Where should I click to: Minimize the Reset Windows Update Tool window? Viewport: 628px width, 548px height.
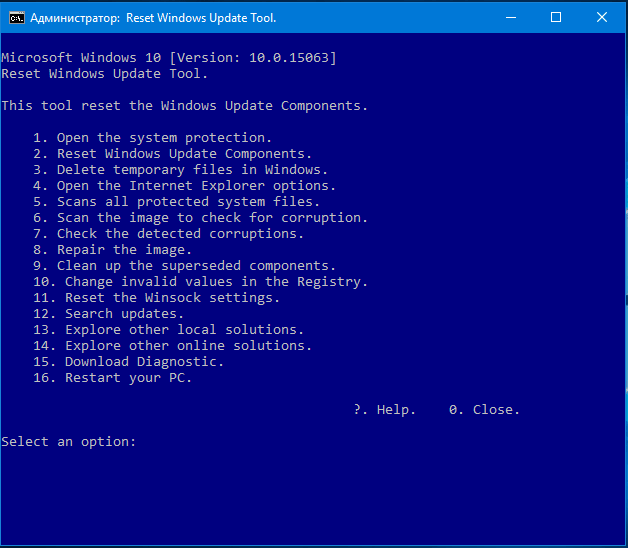[x=511, y=18]
